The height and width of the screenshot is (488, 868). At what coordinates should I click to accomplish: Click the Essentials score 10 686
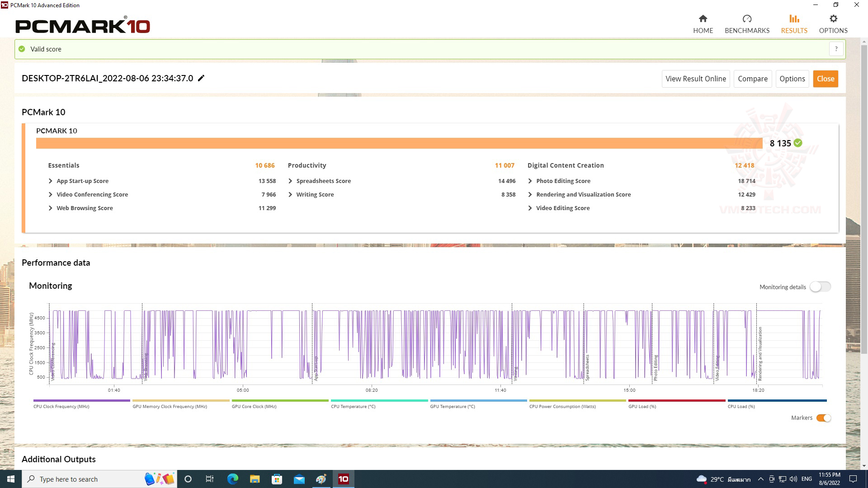tap(265, 165)
